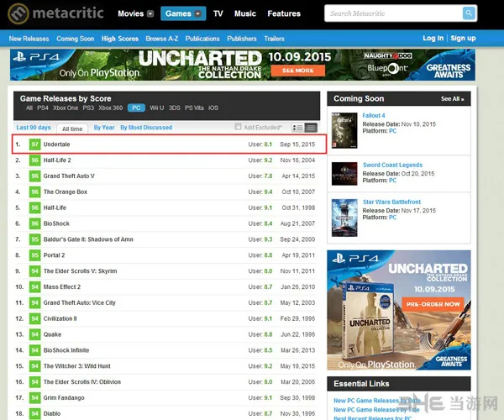The image size is (504, 420).
Task: Click Undertale's green 97 score badge
Action: pos(34,144)
